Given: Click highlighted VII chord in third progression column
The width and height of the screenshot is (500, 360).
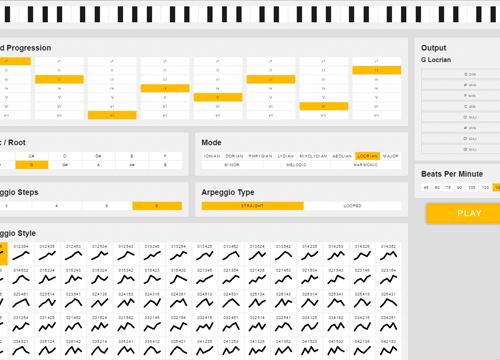Looking at the screenshot, I should click(x=112, y=115).
